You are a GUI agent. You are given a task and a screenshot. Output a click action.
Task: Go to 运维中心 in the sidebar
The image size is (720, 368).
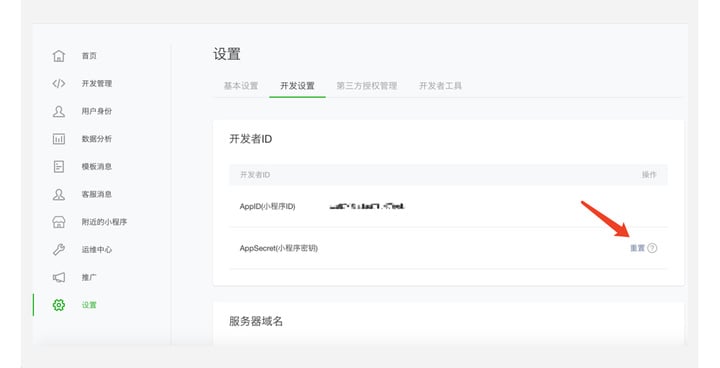pyautogui.click(x=97, y=249)
